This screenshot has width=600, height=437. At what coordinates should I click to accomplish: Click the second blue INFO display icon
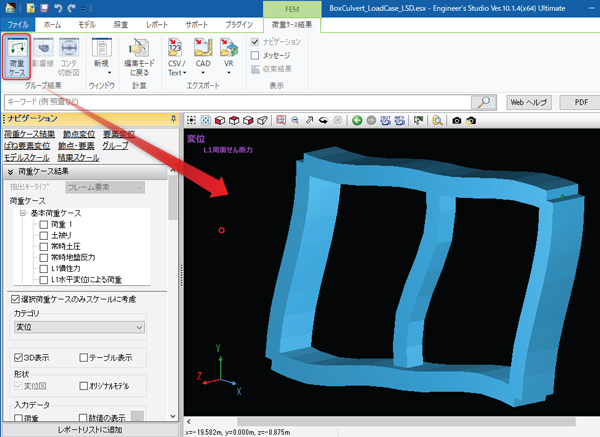click(399, 121)
